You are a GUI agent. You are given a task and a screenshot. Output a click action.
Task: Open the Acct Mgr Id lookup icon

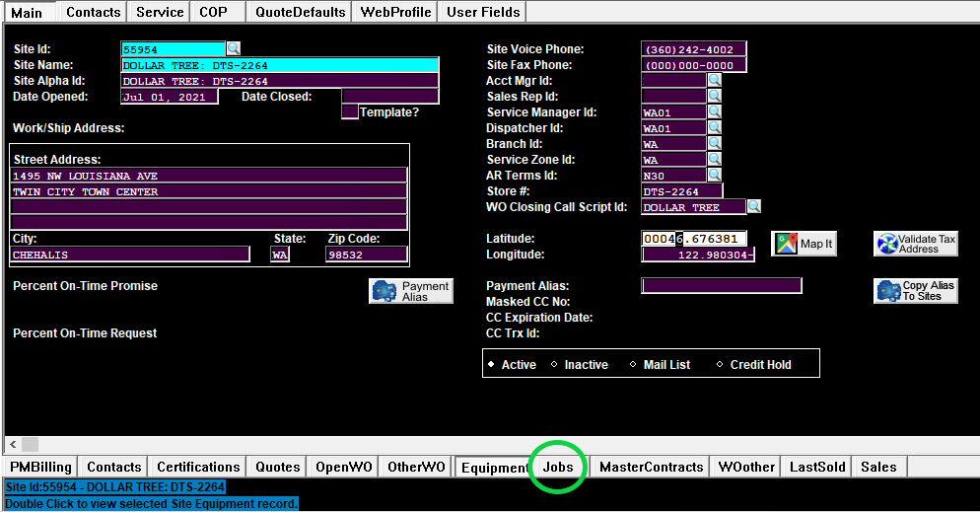tap(715, 80)
